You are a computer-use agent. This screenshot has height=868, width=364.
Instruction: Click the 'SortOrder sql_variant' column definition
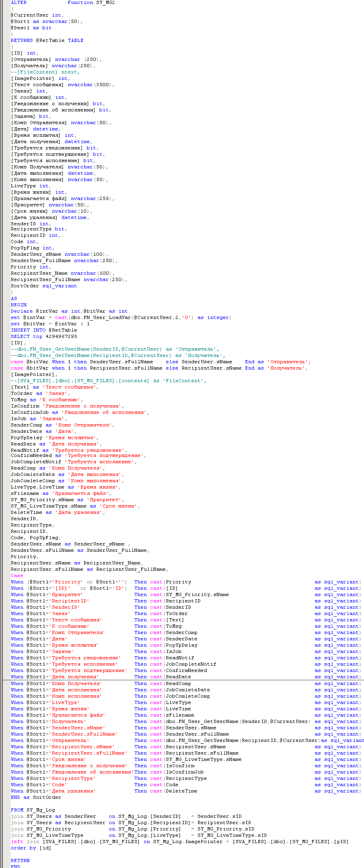44,286
